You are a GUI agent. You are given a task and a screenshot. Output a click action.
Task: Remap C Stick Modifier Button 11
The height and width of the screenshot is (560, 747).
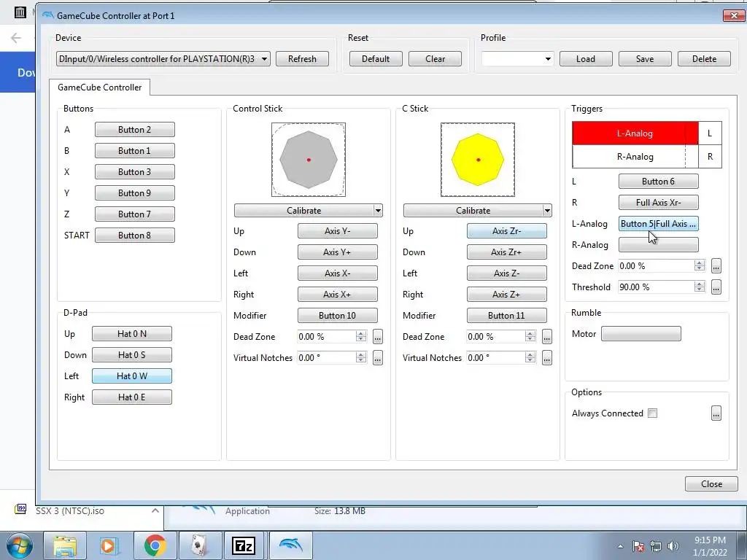[x=506, y=316]
